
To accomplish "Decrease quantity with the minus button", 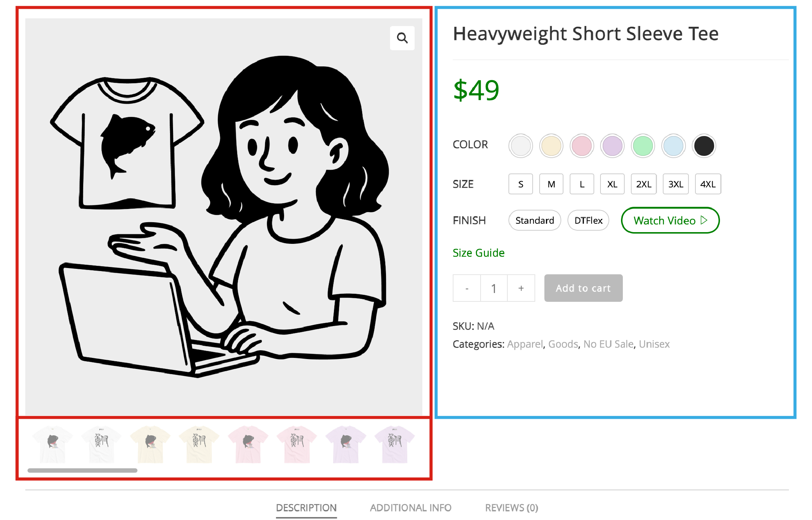I will (x=467, y=288).
